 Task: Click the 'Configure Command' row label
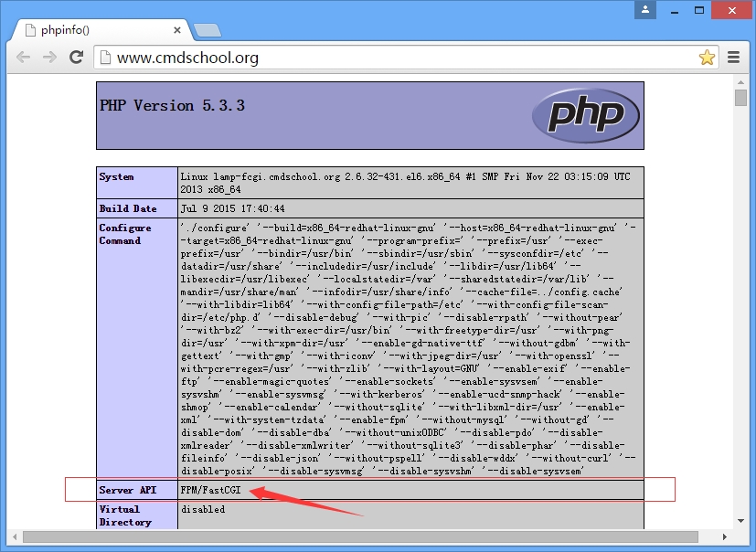coord(125,234)
